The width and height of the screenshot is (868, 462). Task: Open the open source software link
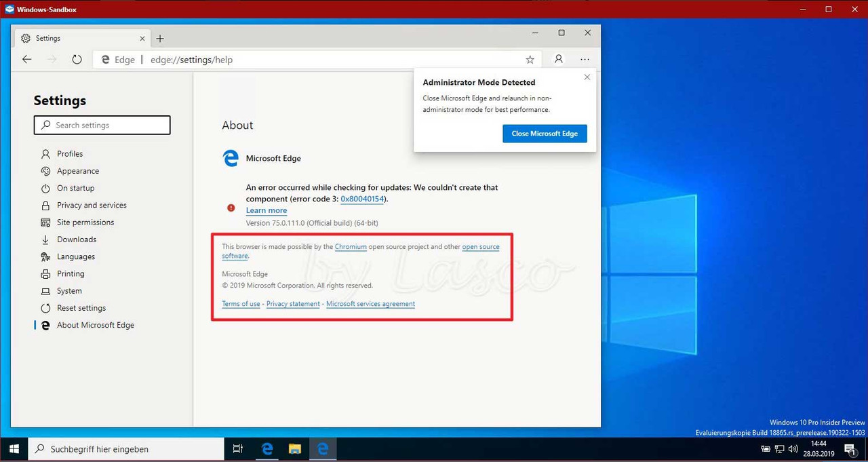point(481,247)
